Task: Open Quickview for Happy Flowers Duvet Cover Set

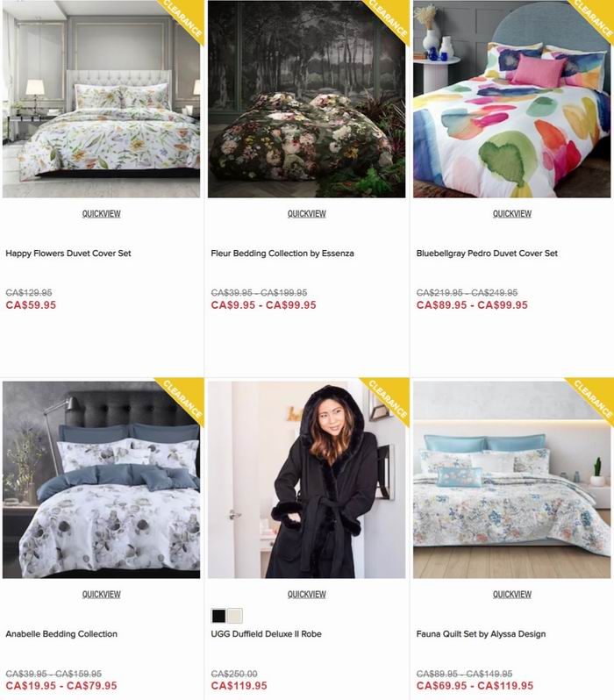Action: tap(102, 214)
